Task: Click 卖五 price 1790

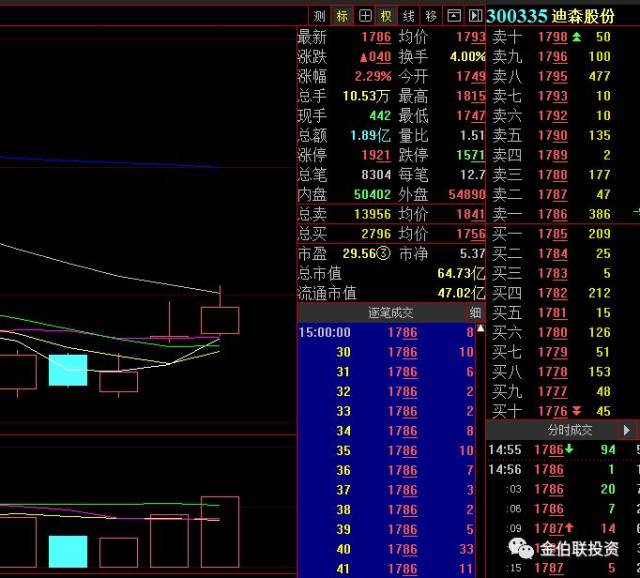Action: tap(552, 136)
